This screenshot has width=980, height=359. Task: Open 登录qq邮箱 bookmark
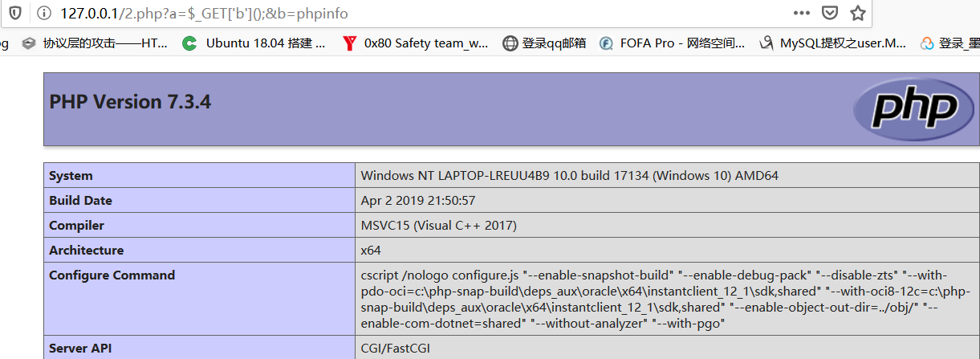click(x=544, y=43)
